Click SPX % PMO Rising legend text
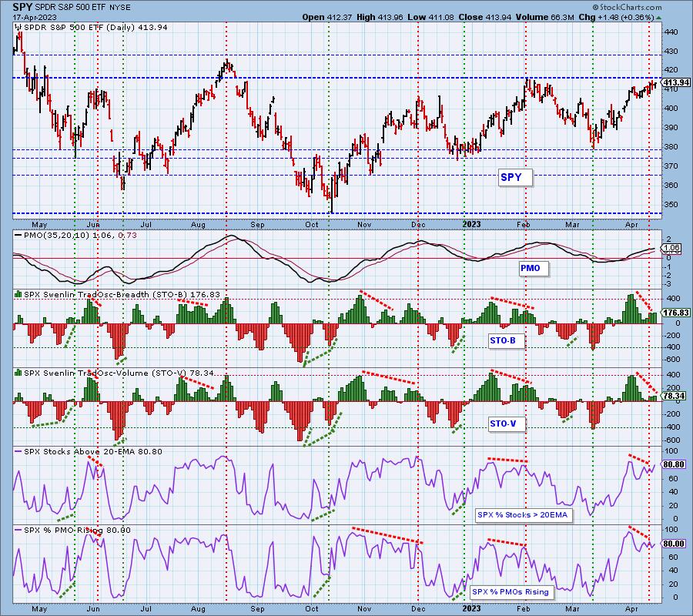693x616 pixels. [x=77, y=531]
